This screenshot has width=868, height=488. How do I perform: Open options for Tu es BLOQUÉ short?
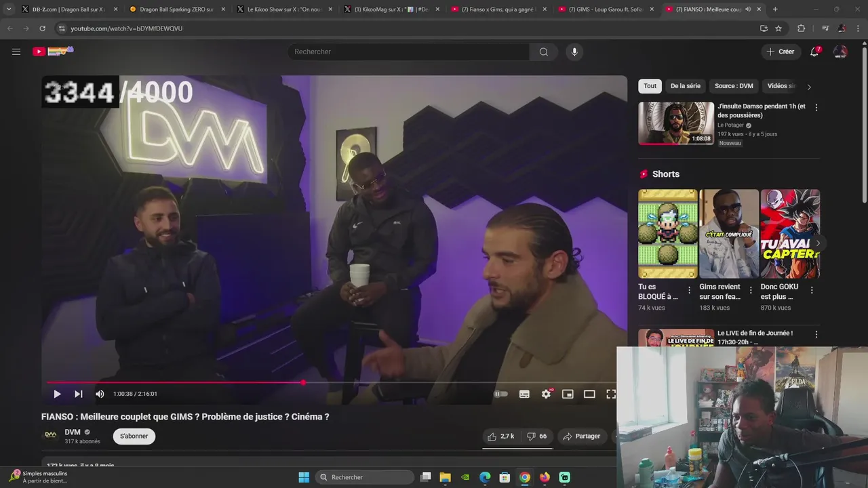(x=690, y=290)
